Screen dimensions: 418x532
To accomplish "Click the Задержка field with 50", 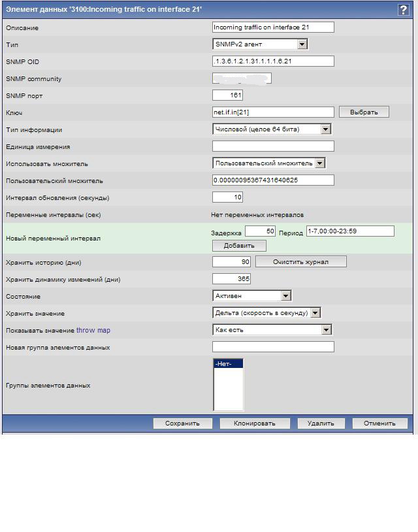I will tap(260, 231).
